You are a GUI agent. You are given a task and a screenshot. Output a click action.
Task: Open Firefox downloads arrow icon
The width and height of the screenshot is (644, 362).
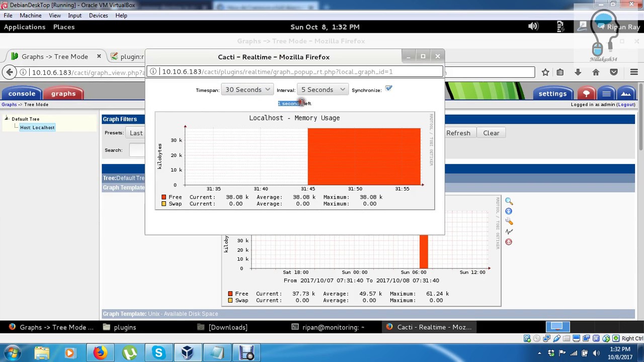coord(578,72)
